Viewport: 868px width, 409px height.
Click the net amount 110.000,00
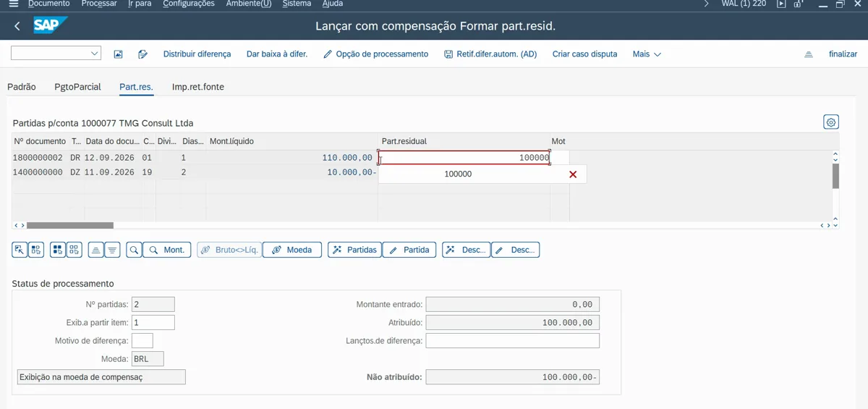(347, 157)
